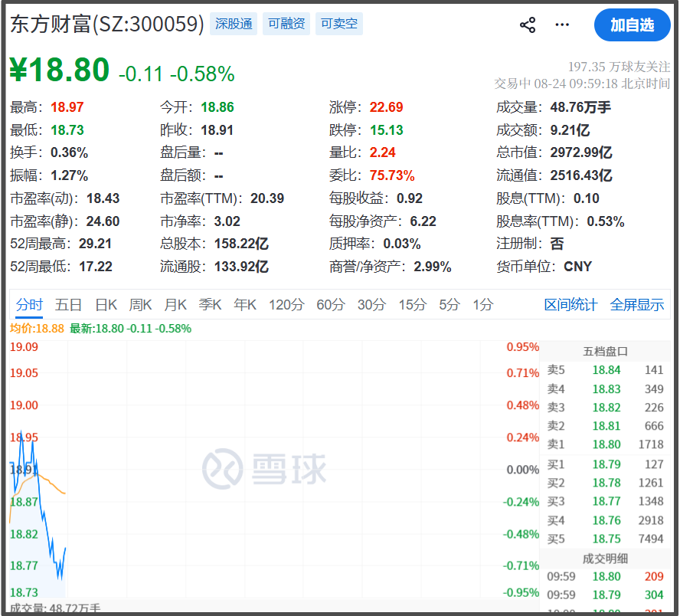The width and height of the screenshot is (680, 616).
Task: Click the 货币单位 value CNY
Action: click(577, 267)
